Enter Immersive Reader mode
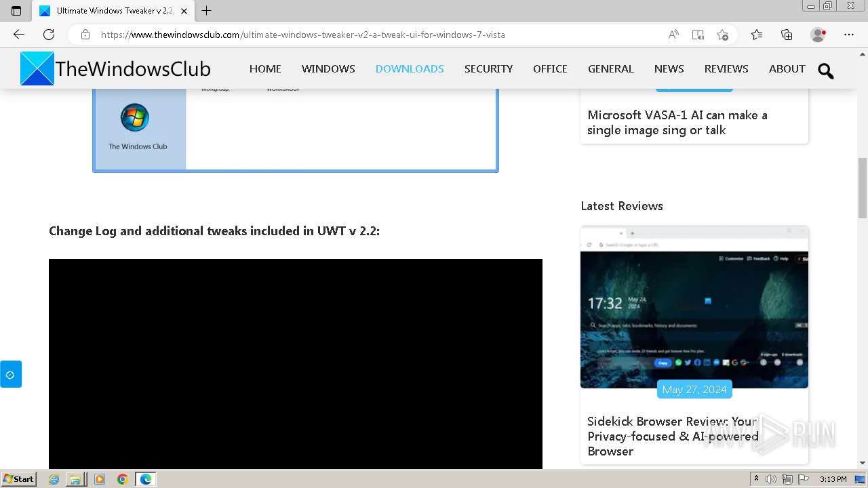 click(698, 35)
